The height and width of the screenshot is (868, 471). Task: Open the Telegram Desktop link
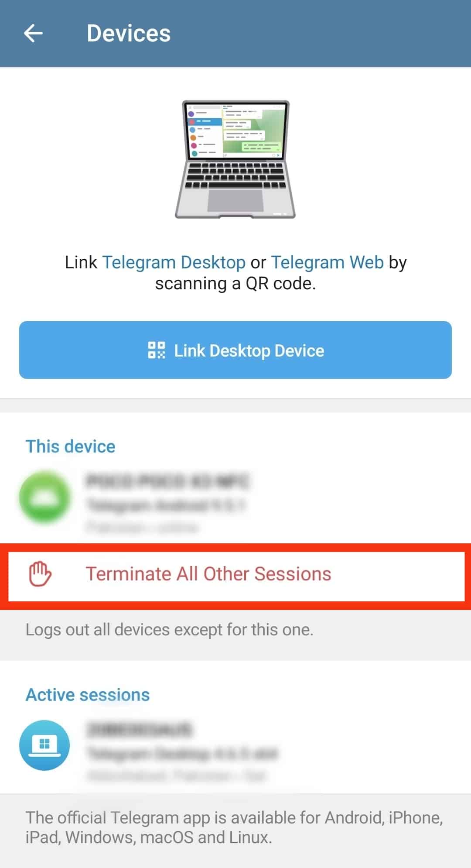(174, 262)
